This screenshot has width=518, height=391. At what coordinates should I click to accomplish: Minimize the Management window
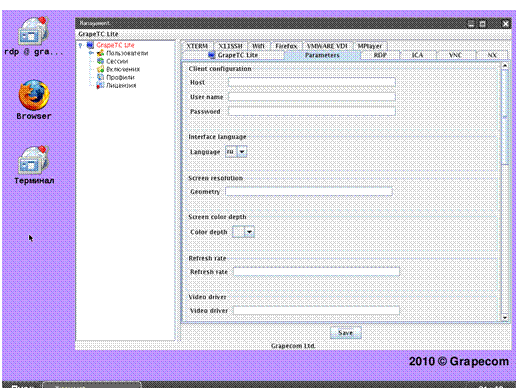[x=471, y=24]
